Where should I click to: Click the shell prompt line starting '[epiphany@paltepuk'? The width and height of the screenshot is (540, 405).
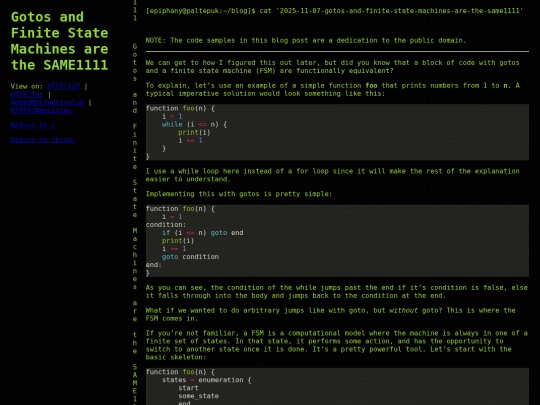[334, 11]
